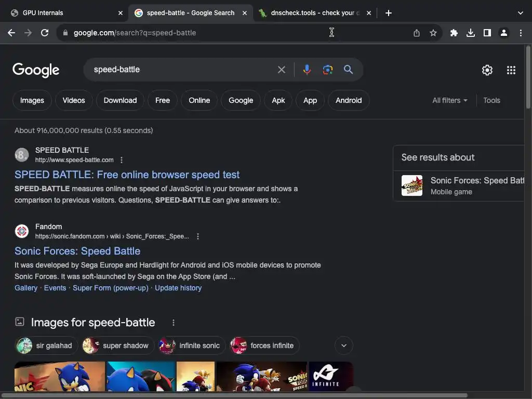Select the App filter chip
The image size is (532, 399).
pyautogui.click(x=310, y=100)
